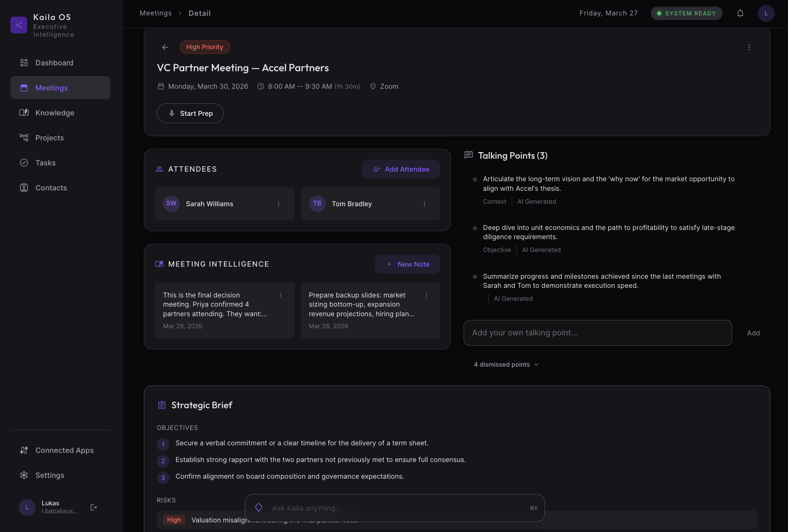Navigate to Connected Apps
The image size is (788, 532).
[x=64, y=450]
